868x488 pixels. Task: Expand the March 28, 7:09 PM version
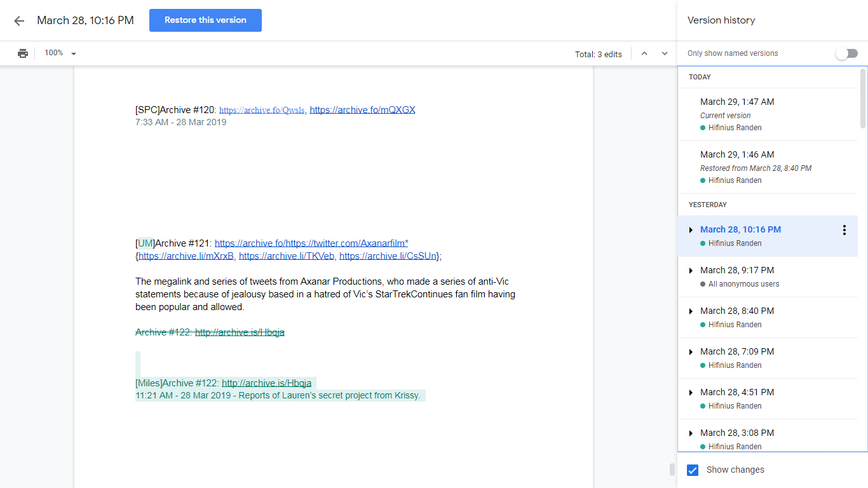[x=691, y=352]
